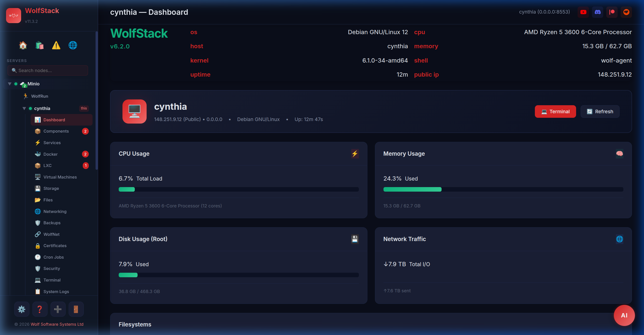Screen dimensions: 644x335
Task: Open the Reddit link icon
Action: 626,12
